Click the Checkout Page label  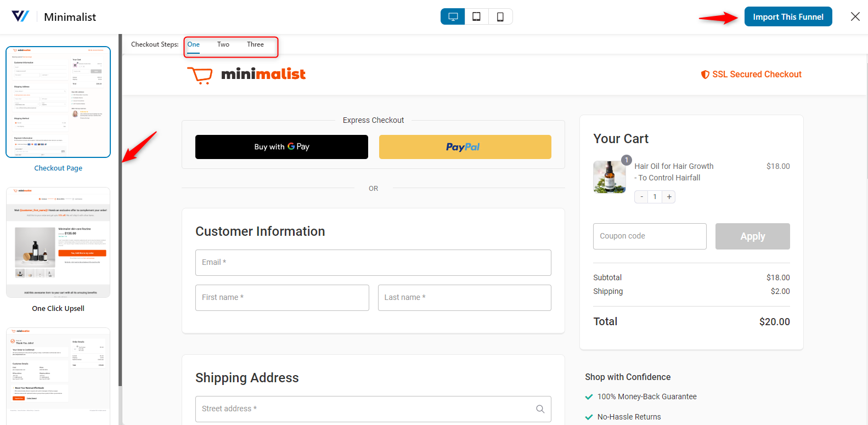(58, 168)
